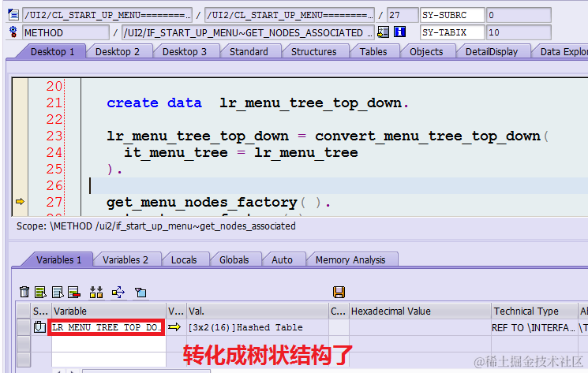Click the yellow boxes with arrows icon
The width and height of the screenshot is (588, 373).
coord(96,292)
